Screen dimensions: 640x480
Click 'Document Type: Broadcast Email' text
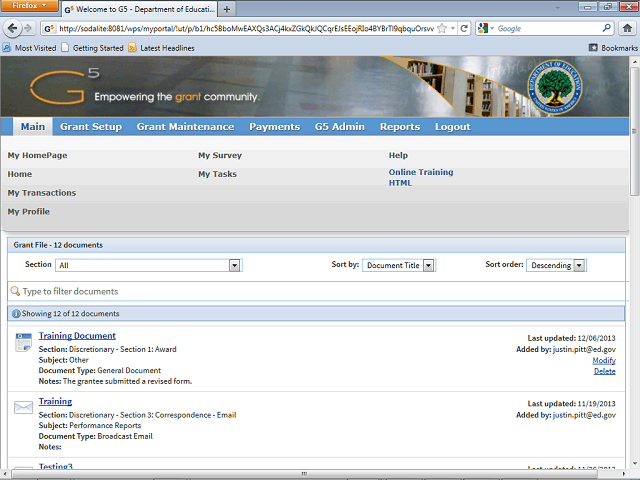[x=96, y=436]
